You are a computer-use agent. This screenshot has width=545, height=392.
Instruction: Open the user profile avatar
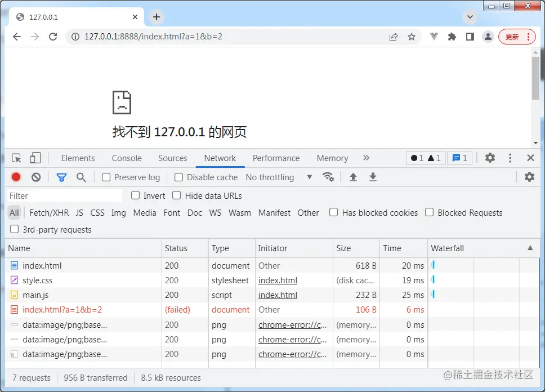488,37
